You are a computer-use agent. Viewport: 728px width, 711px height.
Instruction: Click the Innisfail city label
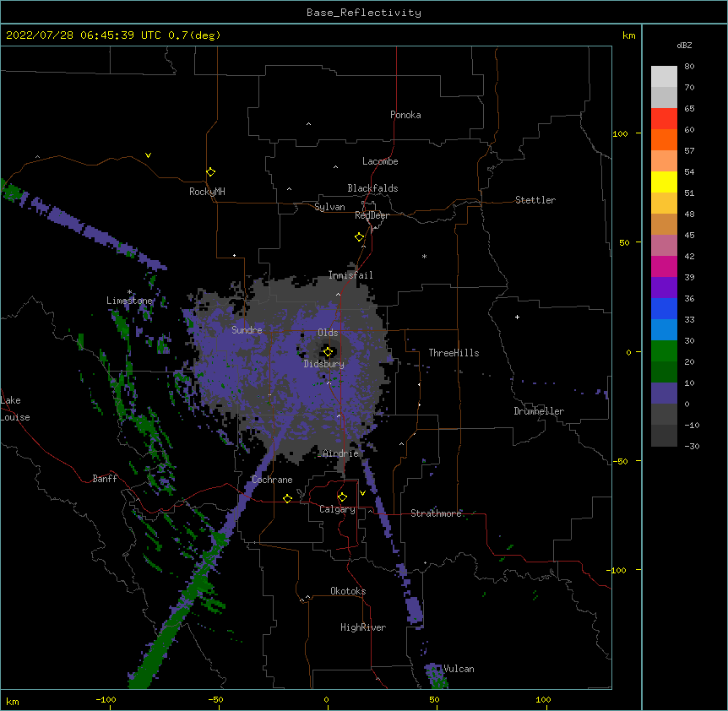[x=350, y=275]
